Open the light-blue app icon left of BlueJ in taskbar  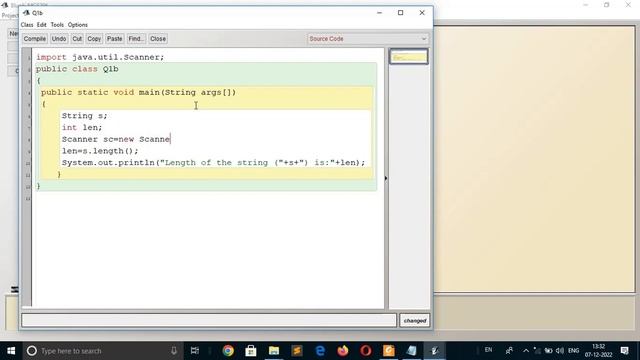pyautogui.click(x=411, y=351)
